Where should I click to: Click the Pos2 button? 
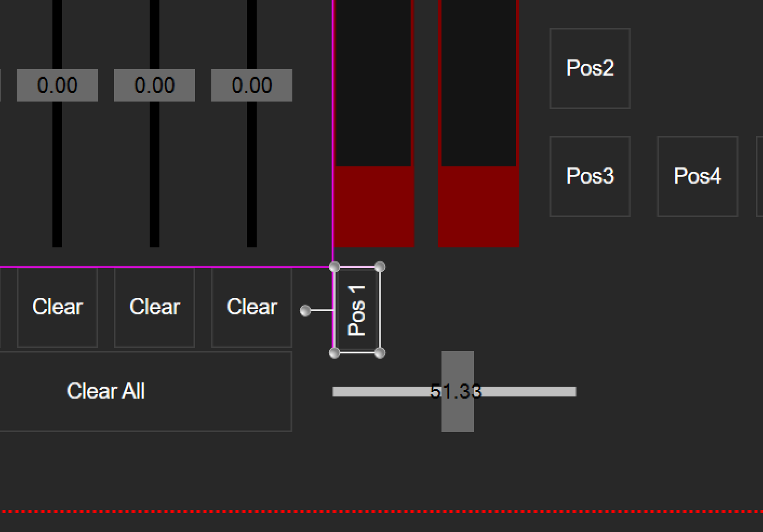coord(590,69)
